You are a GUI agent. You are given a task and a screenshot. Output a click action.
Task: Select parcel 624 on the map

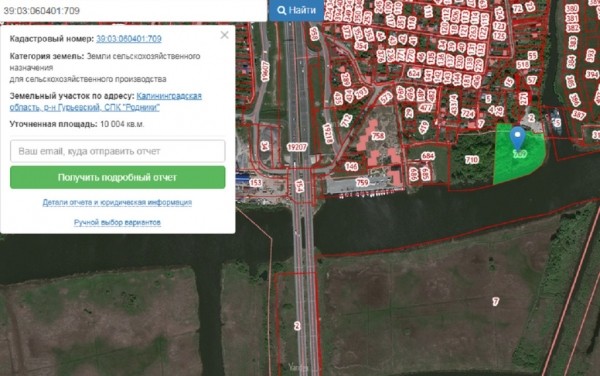point(414,73)
